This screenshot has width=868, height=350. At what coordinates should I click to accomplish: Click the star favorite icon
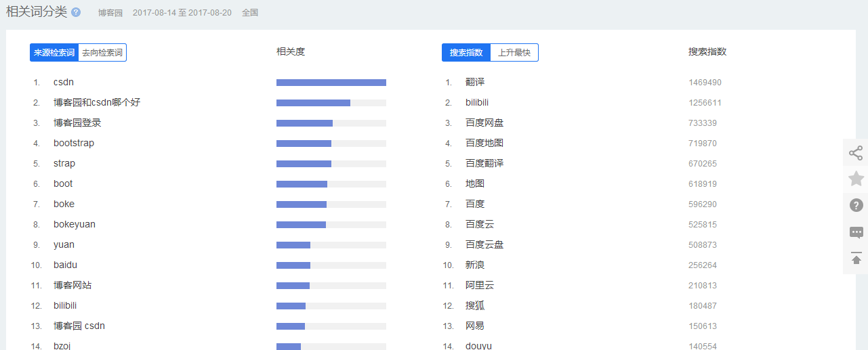point(856,179)
